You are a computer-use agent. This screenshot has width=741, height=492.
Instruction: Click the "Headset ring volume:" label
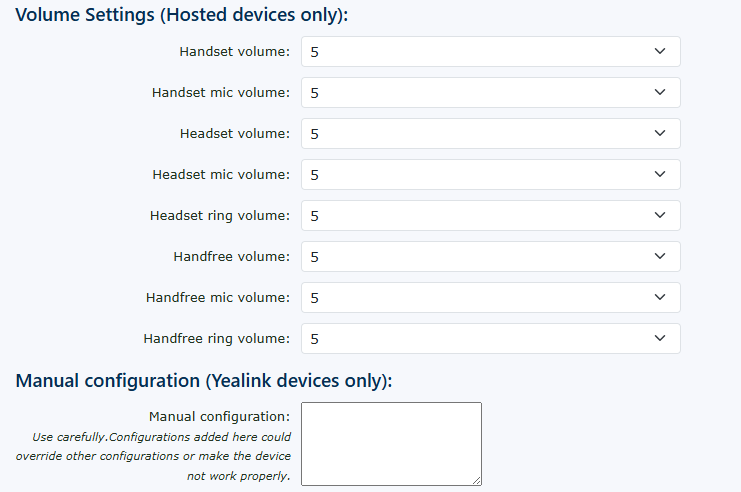(220, 216)
